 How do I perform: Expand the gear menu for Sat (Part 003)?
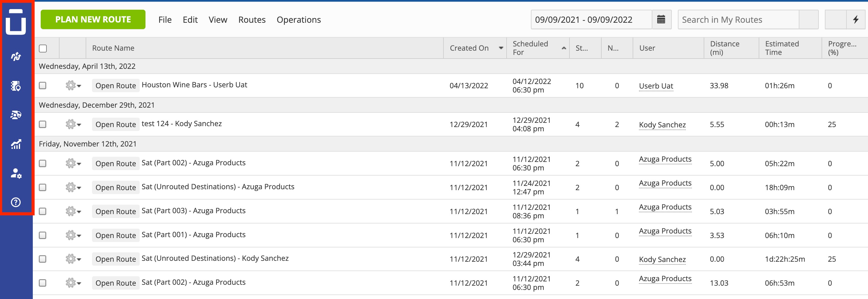tap(73, 211)
